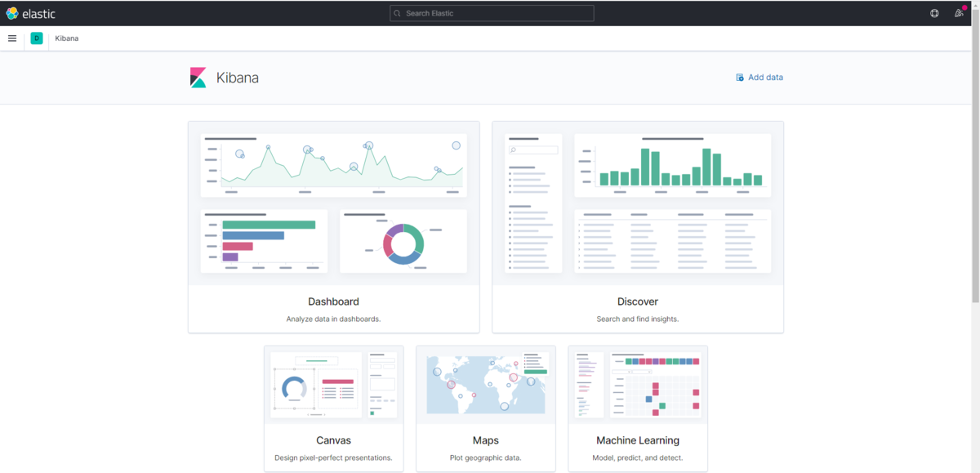The height and width of the screenshot is (473, 980).
Task: Click the green space avatar D
Action: point(37,38)
